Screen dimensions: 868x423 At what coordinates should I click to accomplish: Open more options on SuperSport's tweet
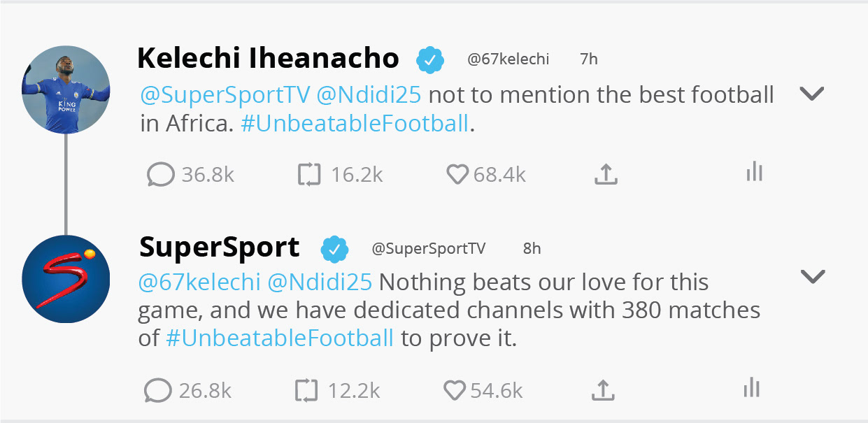(x=812, y=277)
